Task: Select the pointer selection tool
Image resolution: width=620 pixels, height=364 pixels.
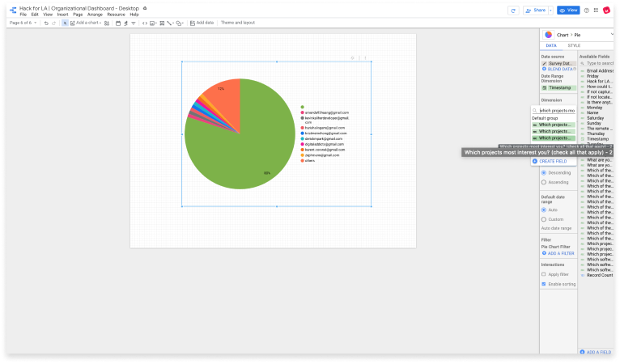Action: pyautogui.click(x=65, y=23)
